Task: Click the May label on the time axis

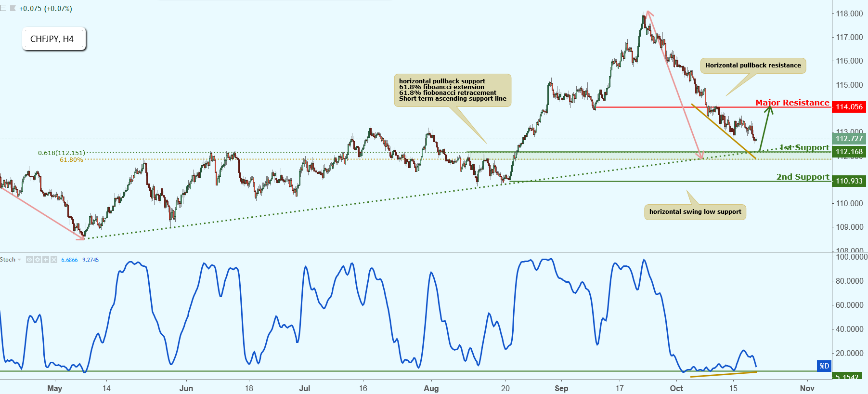Action: click(55, 388)
